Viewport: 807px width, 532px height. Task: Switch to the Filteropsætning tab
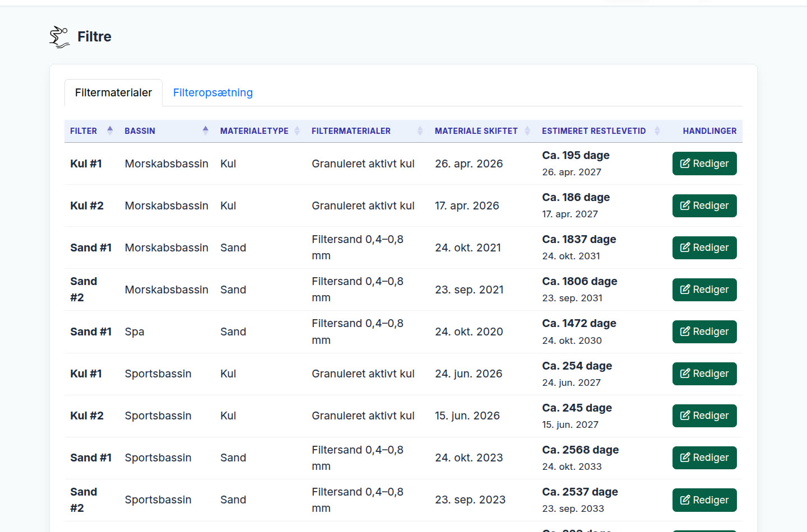click(x=213, y=92)
